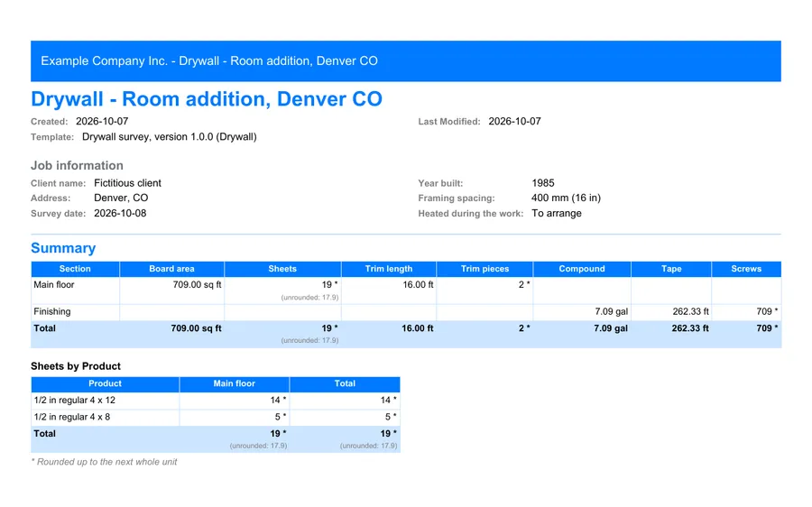Click Finishing compound value 7.09 gal
Image resolution: width=812 pixels, height=507 pixels.
pos(611,312)
